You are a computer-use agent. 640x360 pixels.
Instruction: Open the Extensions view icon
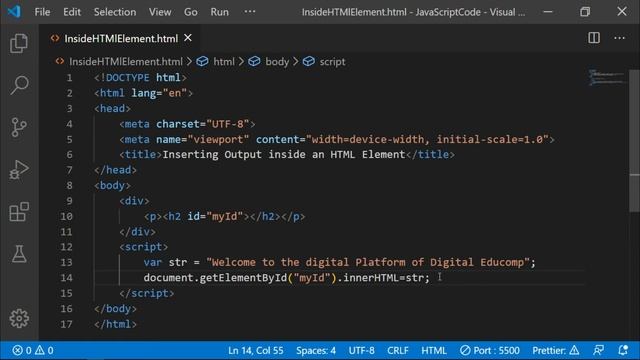coord(19,211)
